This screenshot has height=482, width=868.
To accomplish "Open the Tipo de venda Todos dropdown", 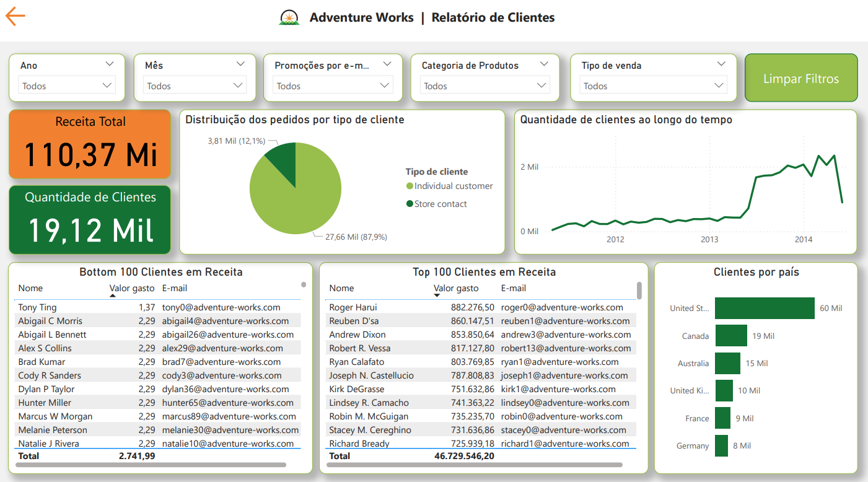I will [654, 85].
